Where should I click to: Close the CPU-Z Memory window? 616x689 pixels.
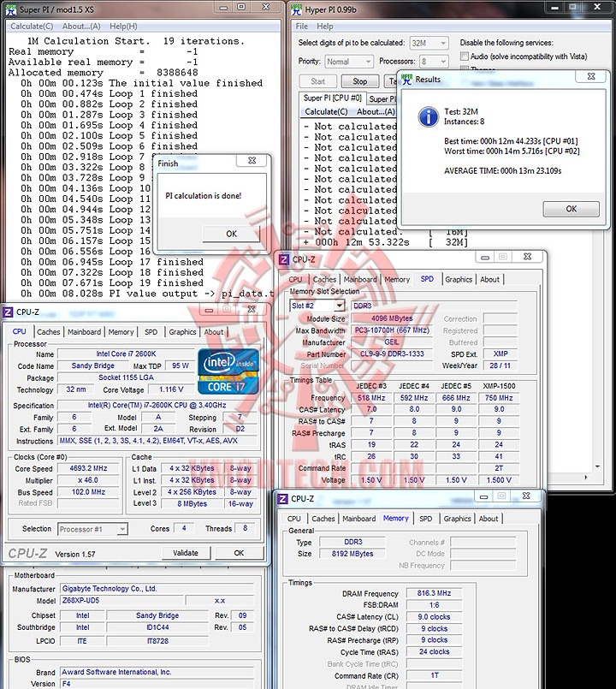click(x=526, y=496)
